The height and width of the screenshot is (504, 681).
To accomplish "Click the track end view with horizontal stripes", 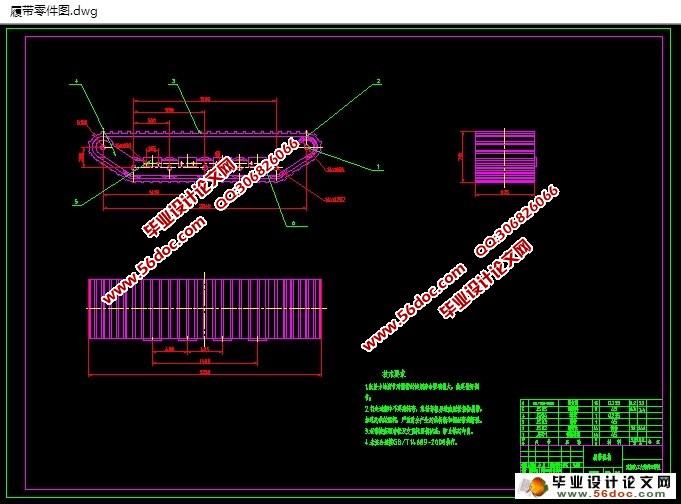I will tap(504, 157).
